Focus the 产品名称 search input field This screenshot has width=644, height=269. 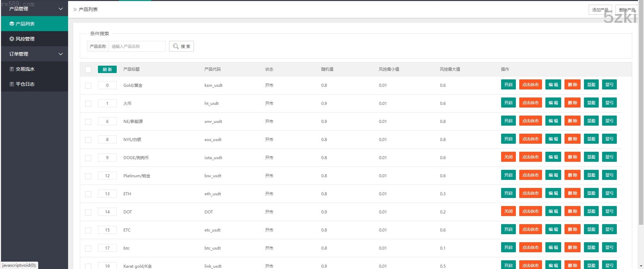point(137,46)
